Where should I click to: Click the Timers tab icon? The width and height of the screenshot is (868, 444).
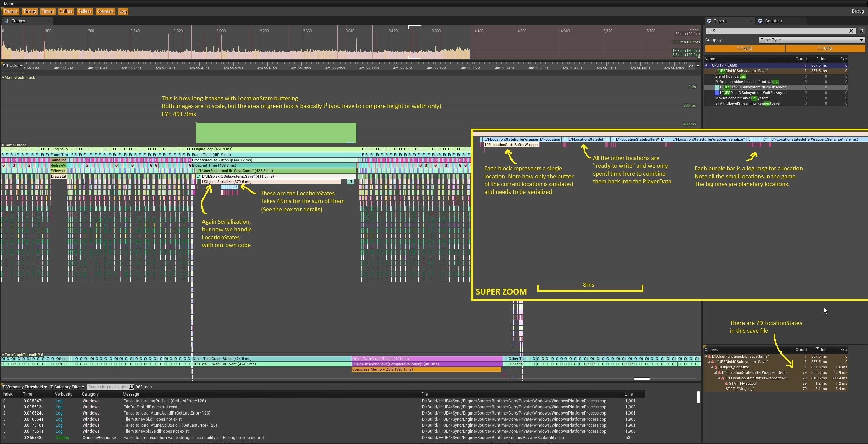[709, 21]
